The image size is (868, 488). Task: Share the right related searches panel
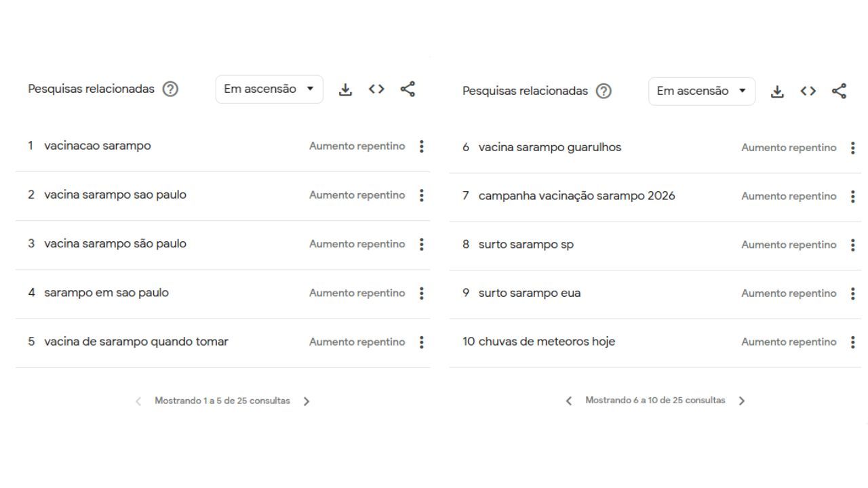(840, 91)
